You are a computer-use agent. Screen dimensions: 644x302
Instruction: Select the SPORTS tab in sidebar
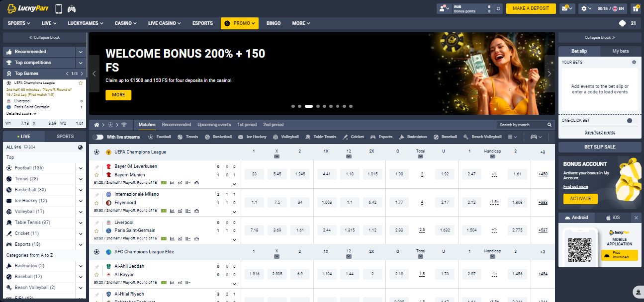click(x=65, y=137)
